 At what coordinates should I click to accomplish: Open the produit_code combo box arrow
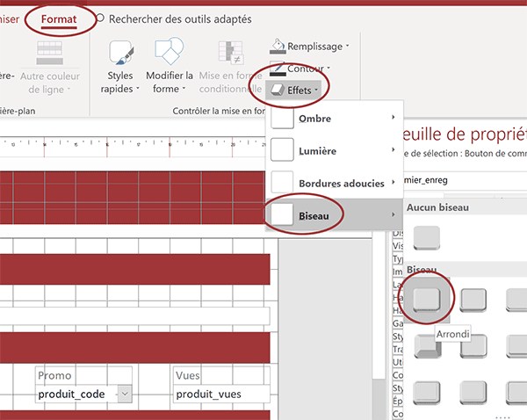(x=125, y=394)
